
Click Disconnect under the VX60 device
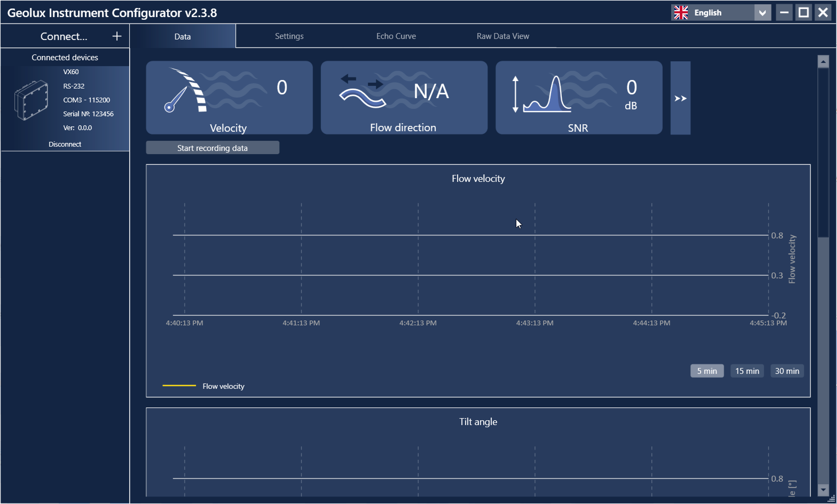point(65,144)
